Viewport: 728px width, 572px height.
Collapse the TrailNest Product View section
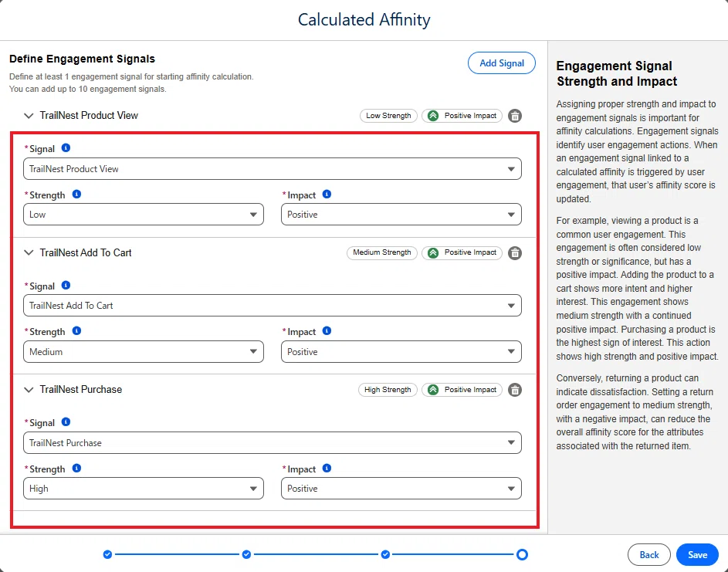(29, 116)
